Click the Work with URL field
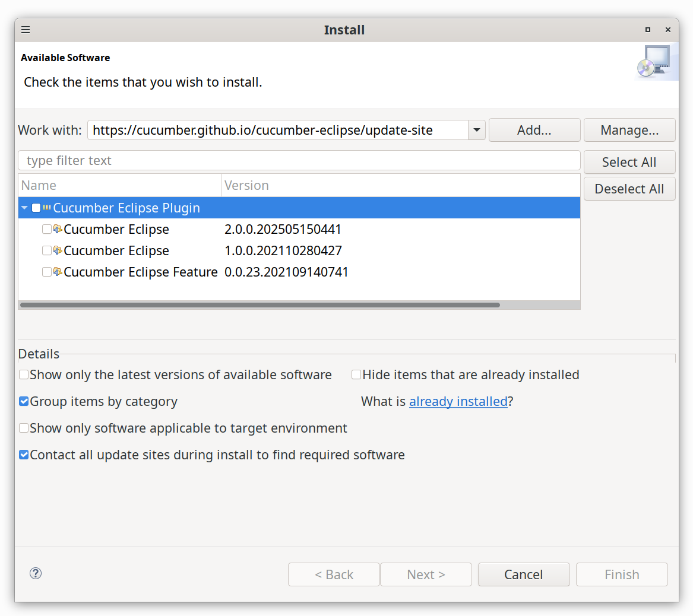The width and height of the screenshot is (693, 616). pyautogui.click(x=278, y=130)
